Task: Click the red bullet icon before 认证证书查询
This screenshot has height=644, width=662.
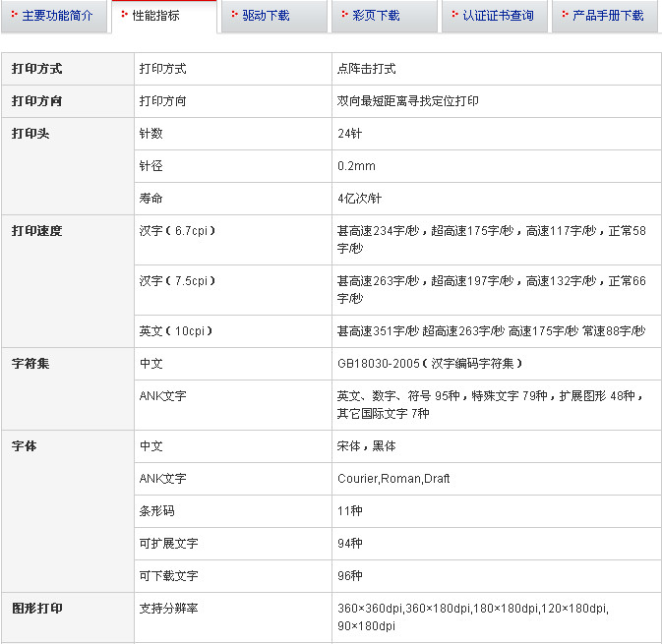Action: point(454,16)
